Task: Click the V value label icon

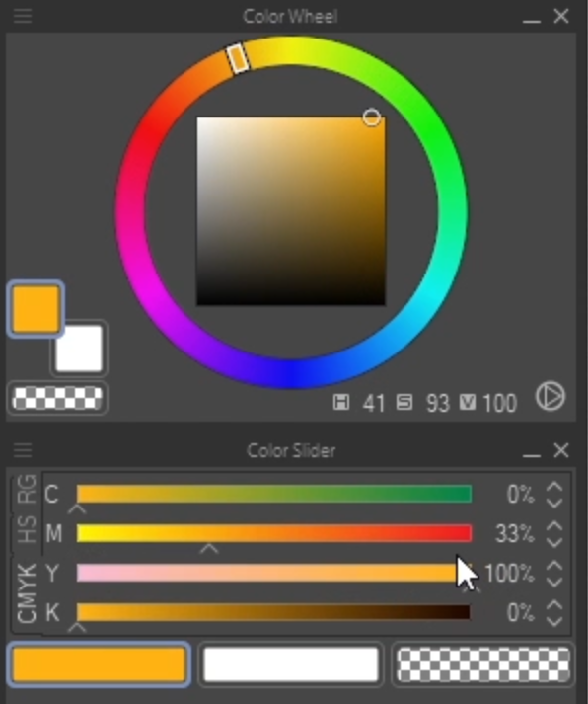Action: pyautogui.click(x=467, y=402)
